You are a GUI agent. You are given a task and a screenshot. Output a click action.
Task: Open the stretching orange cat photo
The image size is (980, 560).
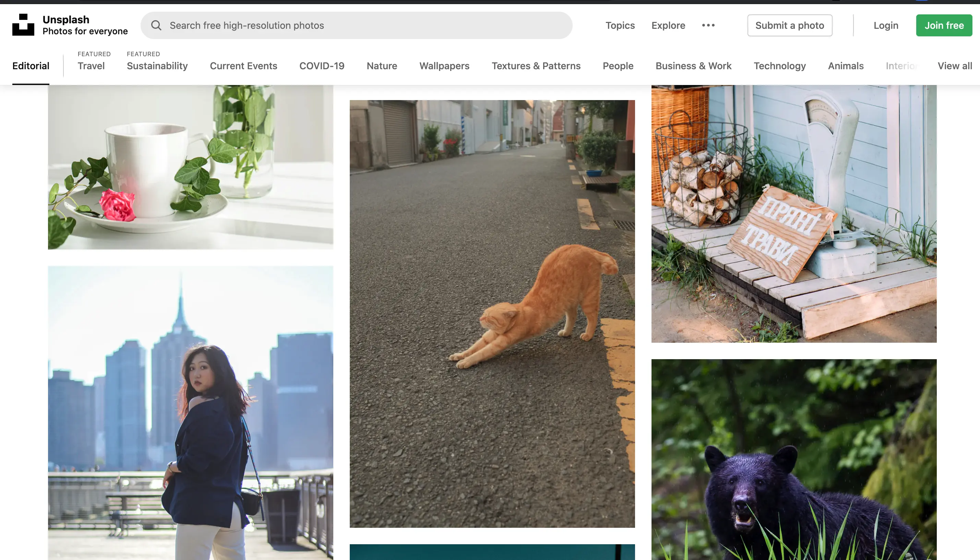click(x=492, y=314)
